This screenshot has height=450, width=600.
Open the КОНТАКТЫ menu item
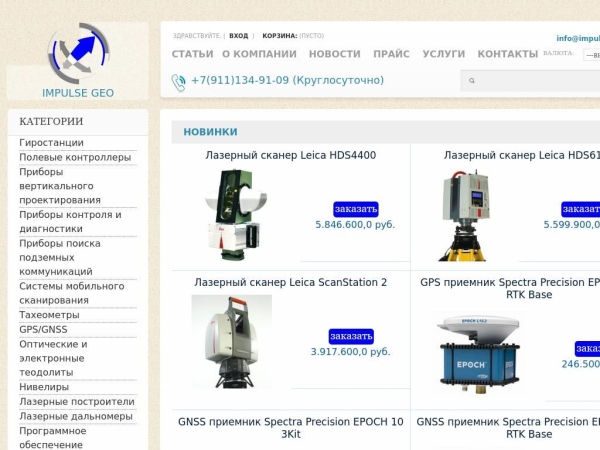click(508, 54)
